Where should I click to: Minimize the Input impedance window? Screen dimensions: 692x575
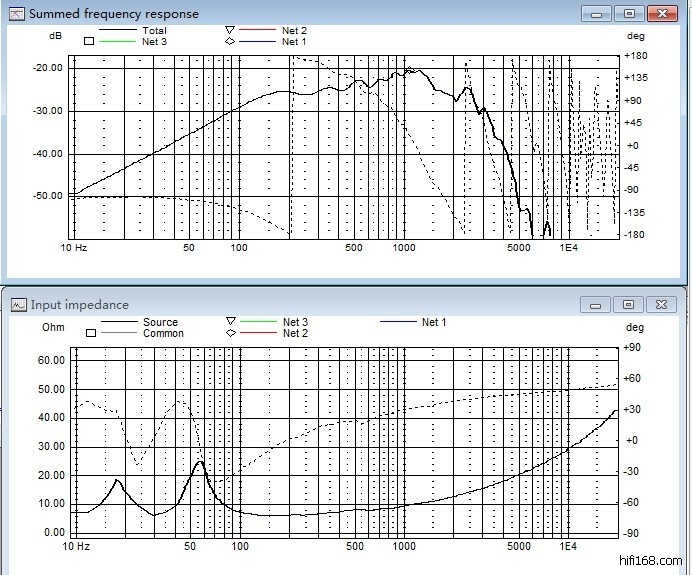[x=596, y=304]
